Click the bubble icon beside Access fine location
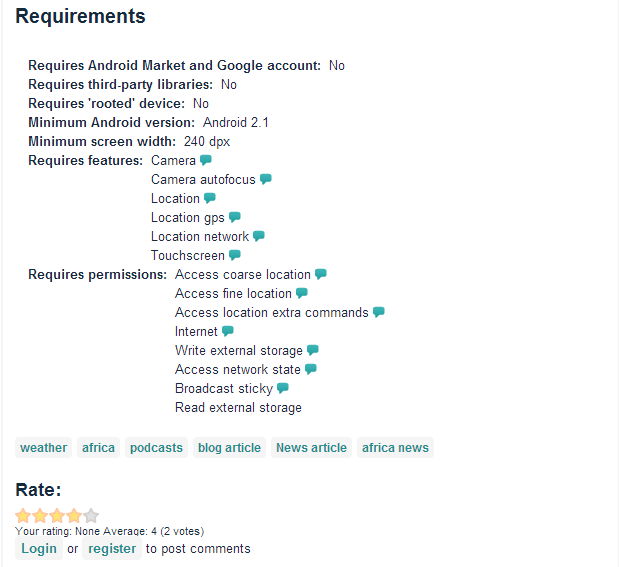This screenshot has width=619, height=567. 302,293
